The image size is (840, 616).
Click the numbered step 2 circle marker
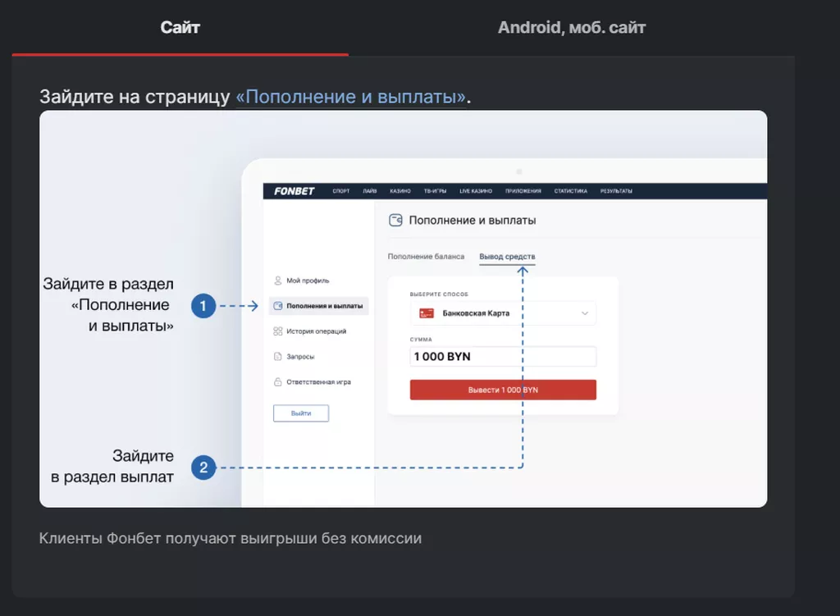(203, 468)
